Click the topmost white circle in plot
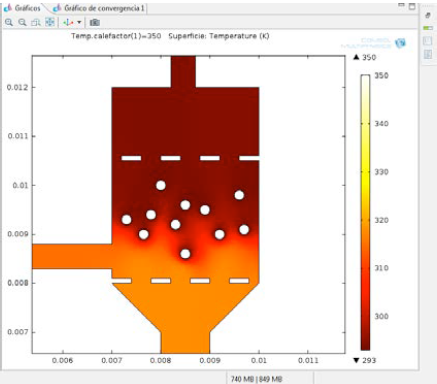437x384 pixels. pyautogui.click(x=161, y=185)
